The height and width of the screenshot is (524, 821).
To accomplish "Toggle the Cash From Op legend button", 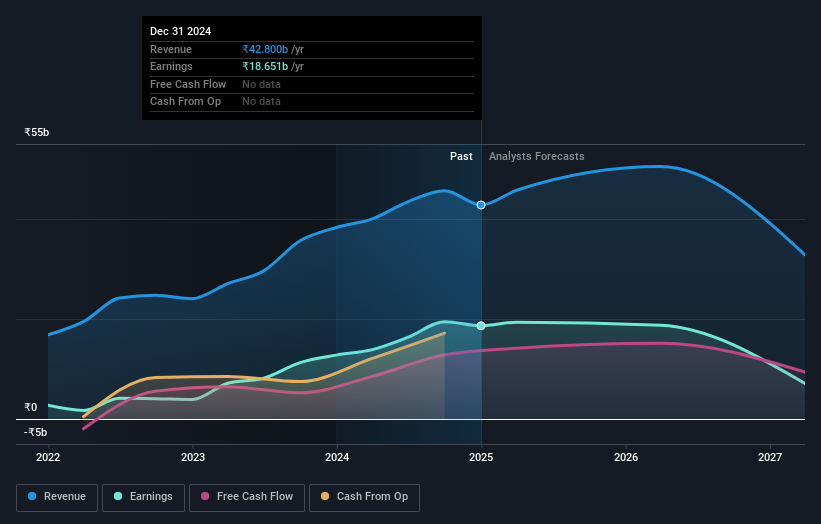I will coord(364,497).
